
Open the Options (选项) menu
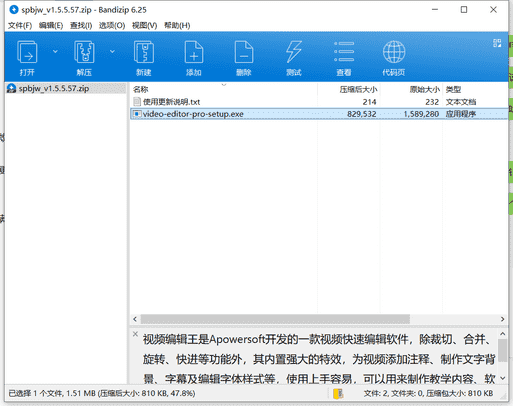click(112, 26)
